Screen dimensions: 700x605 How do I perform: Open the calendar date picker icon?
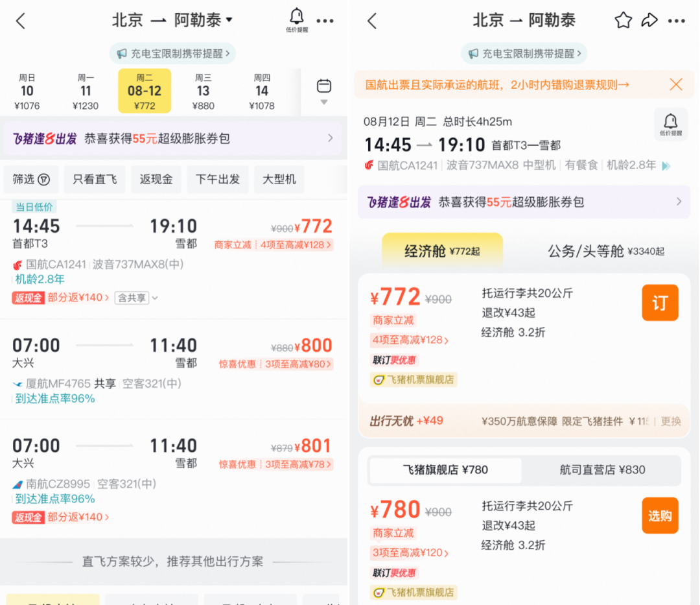pos(323,85)
